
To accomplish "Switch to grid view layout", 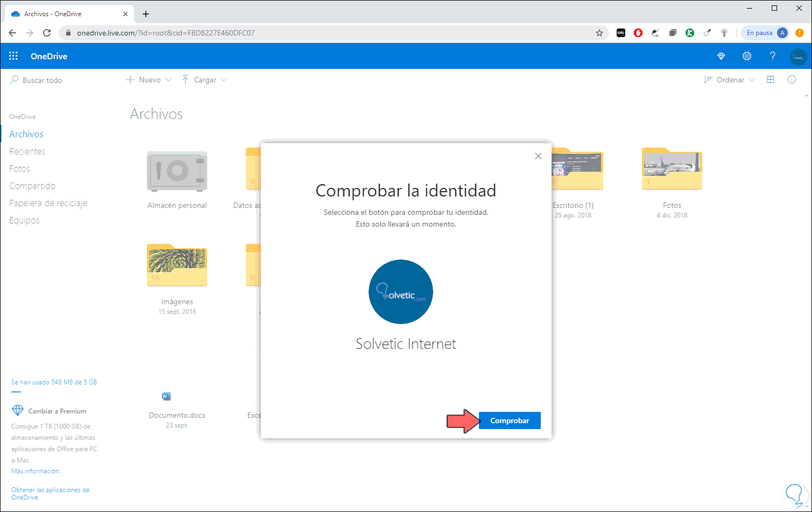I will tap(771, 80).
